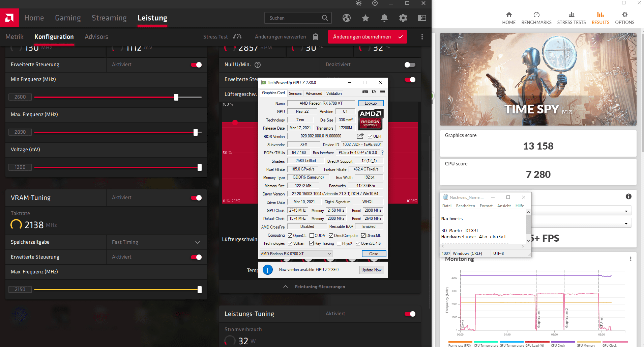Viewport: 644px width, 347px height.
Task: Open the Metrik sub-tab
Action: click(14, 36)
